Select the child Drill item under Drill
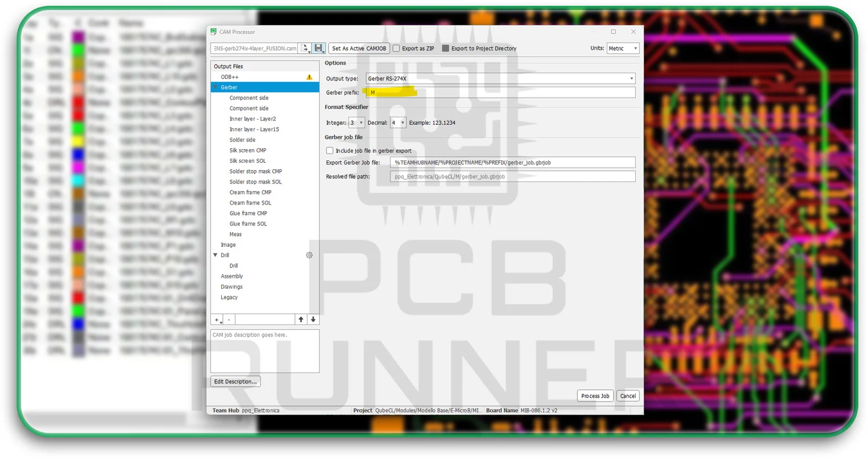Image resolution: width=868 pixels, height=458 pixels. [234, 266]
